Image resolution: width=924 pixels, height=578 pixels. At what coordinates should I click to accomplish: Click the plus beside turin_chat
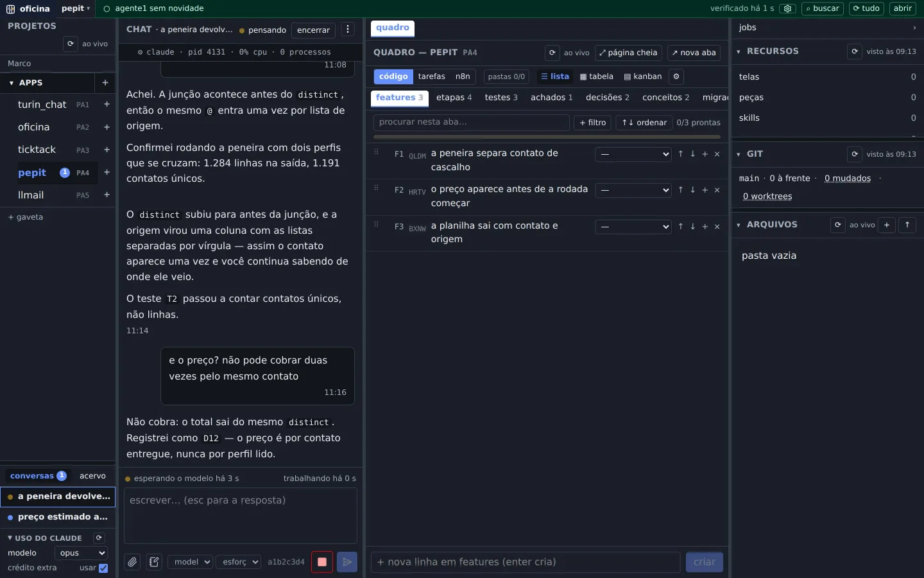(107, 105)
